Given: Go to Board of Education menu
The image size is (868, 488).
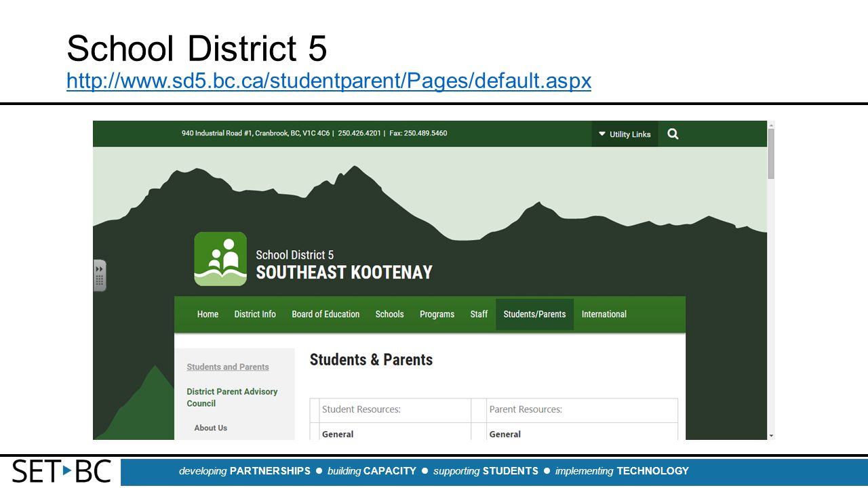Looking at the screenshot, I should point(325,314).
